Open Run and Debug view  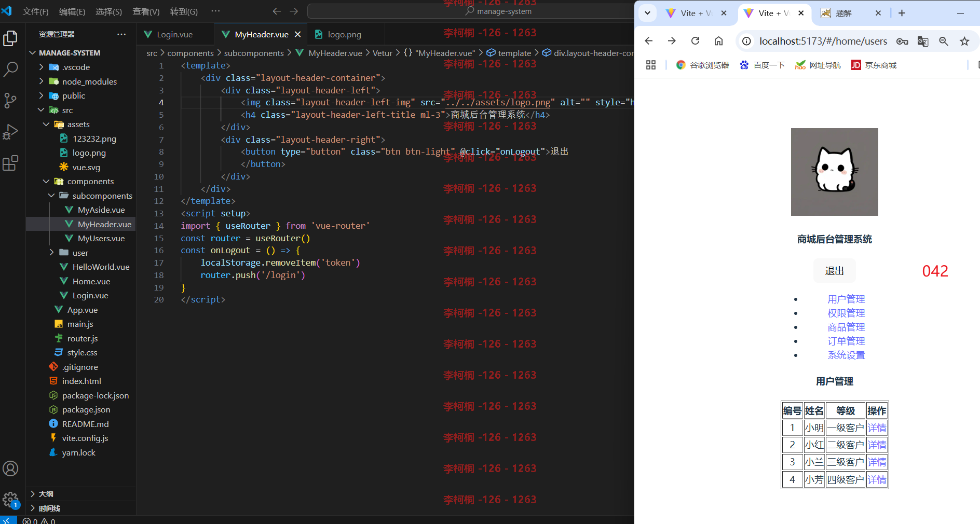[10, 132]
